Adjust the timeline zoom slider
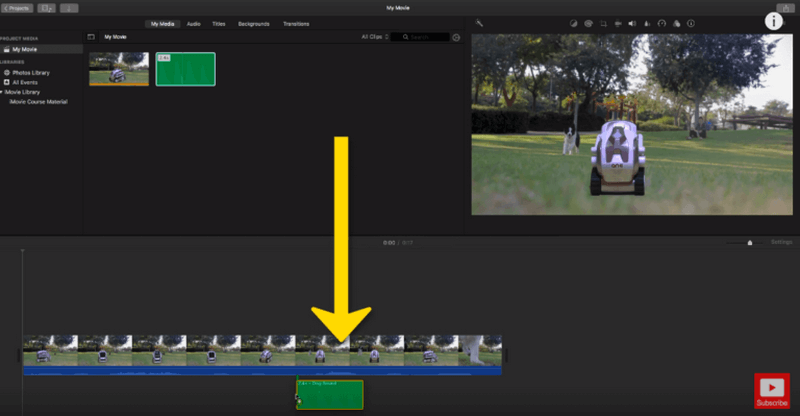 click(749, 243)
